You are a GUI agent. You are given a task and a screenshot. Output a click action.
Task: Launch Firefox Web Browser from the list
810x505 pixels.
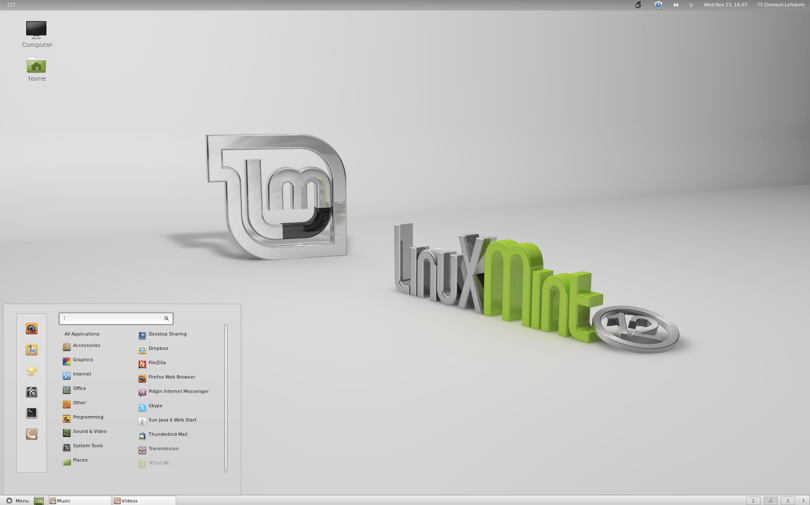click(x=167, y=377)
